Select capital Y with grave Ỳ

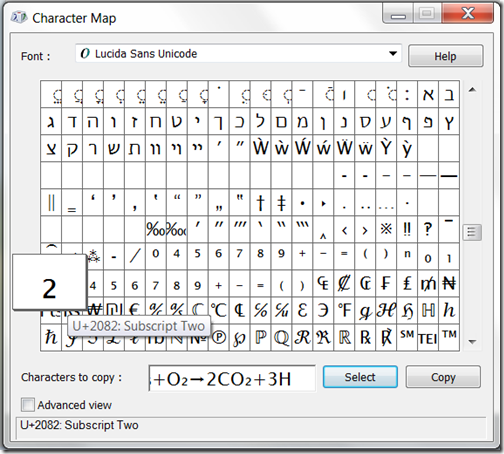coord(386,148)
